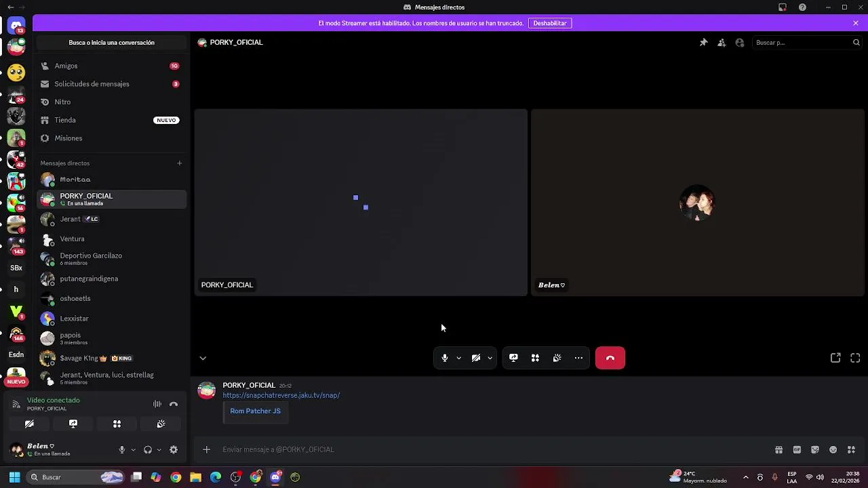Focus Enviar mensaje a @PORKY_OFICIAL field
Image resolution: width=868 pixels, height=488 pixels.
coord(495,449)
